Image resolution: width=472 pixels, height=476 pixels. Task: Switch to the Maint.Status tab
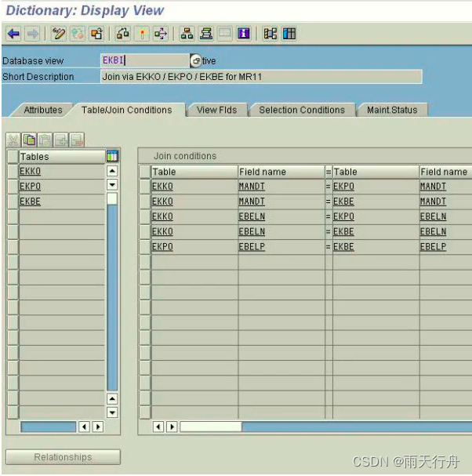click(392, 110)
